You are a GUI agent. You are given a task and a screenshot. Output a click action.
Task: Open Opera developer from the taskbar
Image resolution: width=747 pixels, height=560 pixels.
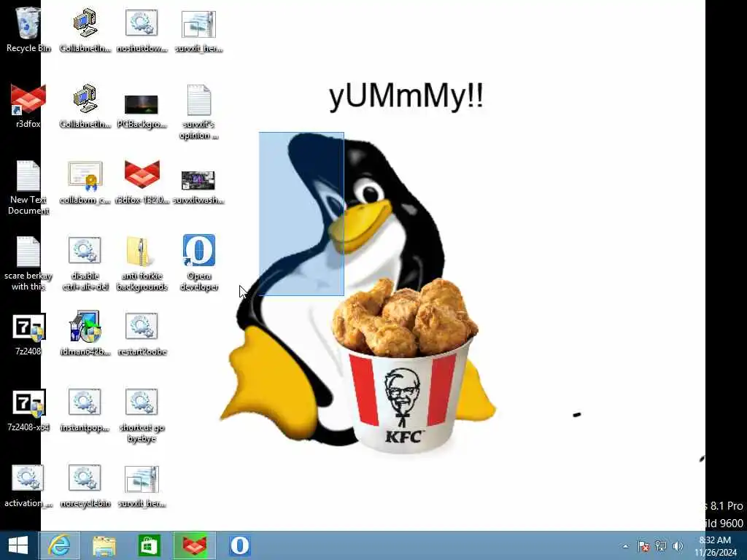(239, 545)
